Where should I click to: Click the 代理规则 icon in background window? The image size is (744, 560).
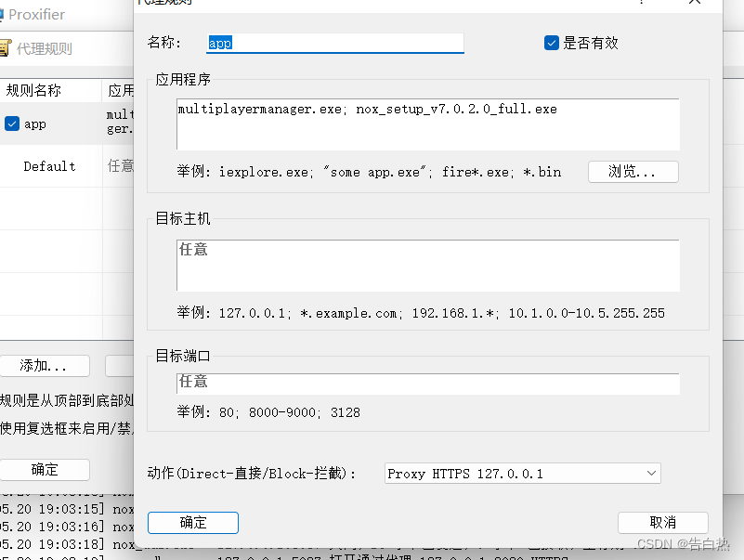6,48
